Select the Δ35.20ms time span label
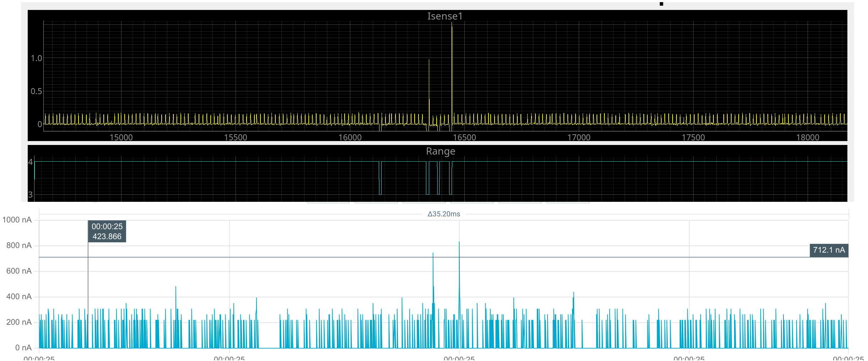This screenshot has width=868, height=361. point(443,214)
